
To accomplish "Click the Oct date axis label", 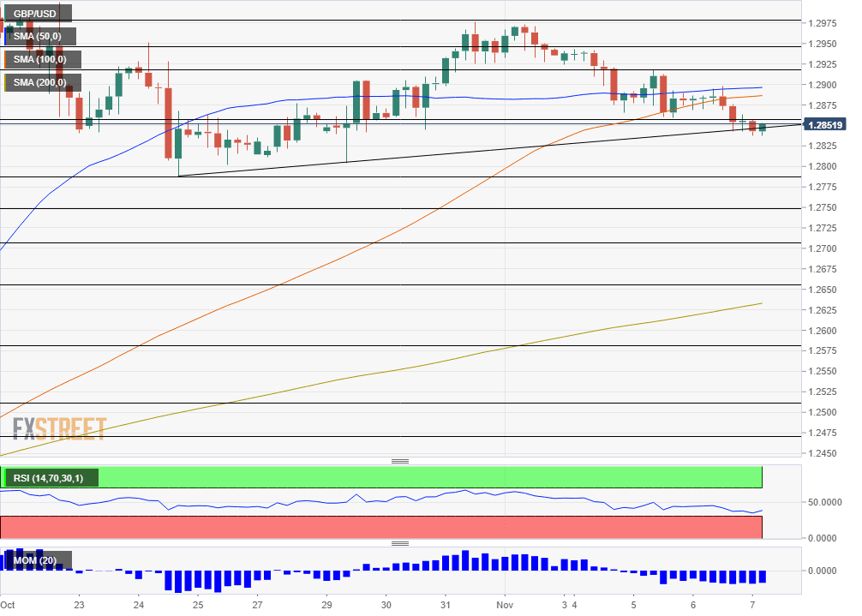I will [8, 605].
